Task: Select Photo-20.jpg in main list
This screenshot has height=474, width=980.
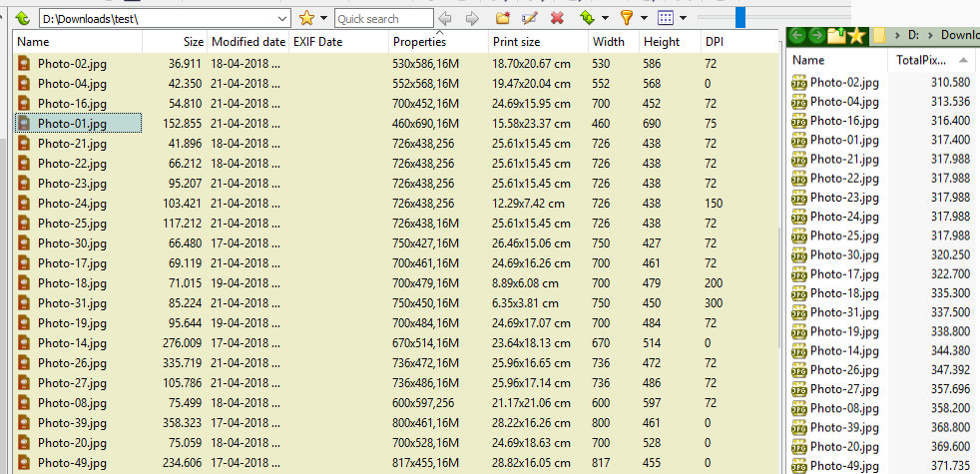Action: click(72, 443)
